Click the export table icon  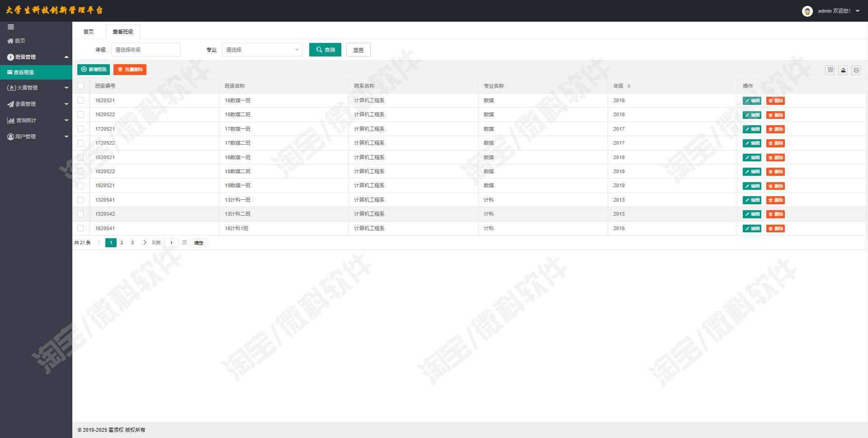(x=843, y=70)
